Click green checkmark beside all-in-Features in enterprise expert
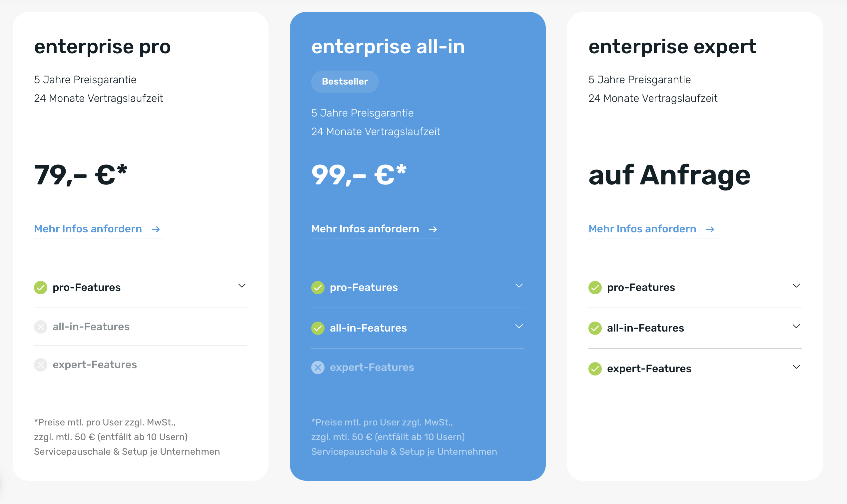The height and width of the screenshot is (504, 847). 595,328
